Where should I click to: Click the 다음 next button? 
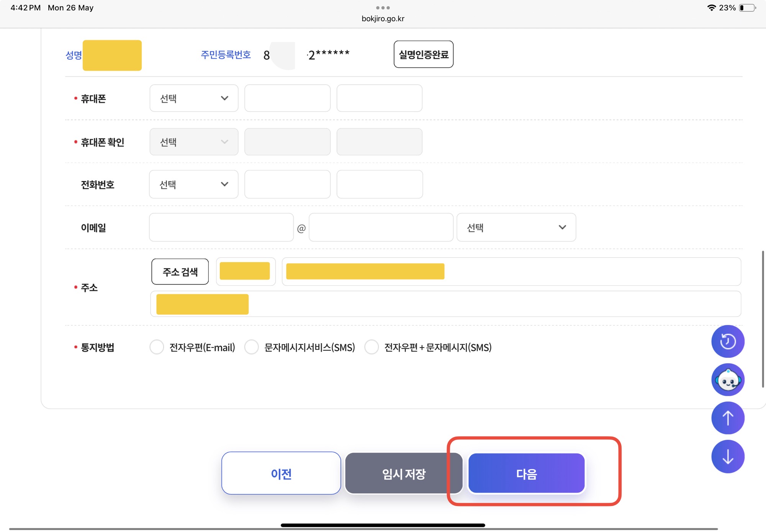pos(526,473)
